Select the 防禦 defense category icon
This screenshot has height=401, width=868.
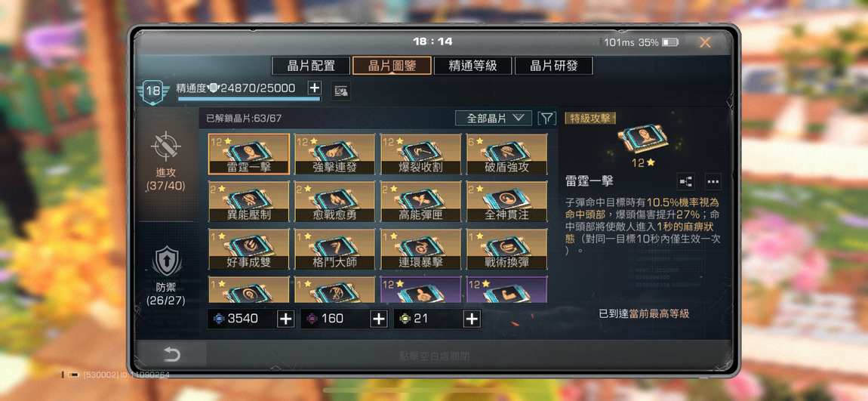click(166, 261)
